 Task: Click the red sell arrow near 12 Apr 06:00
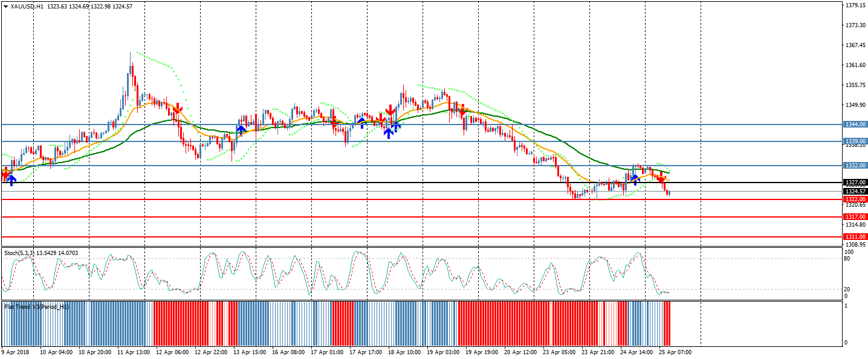click(x=178, y=109)
